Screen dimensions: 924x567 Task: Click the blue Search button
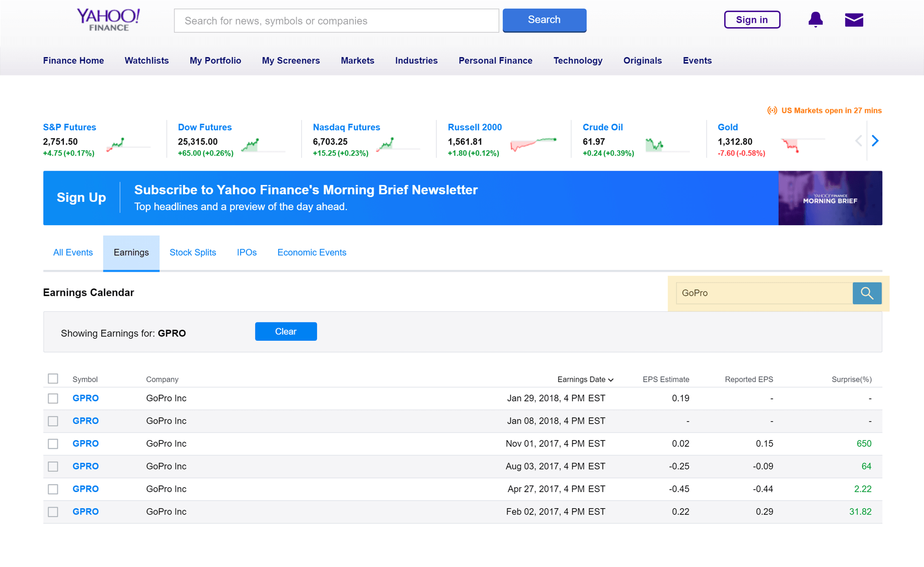point(544,20)
